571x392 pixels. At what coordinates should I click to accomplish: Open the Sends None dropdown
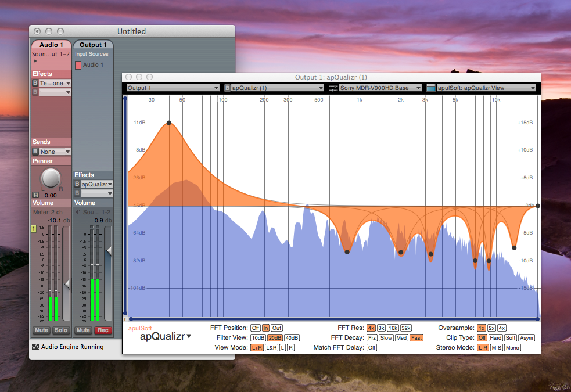(55, 152)
